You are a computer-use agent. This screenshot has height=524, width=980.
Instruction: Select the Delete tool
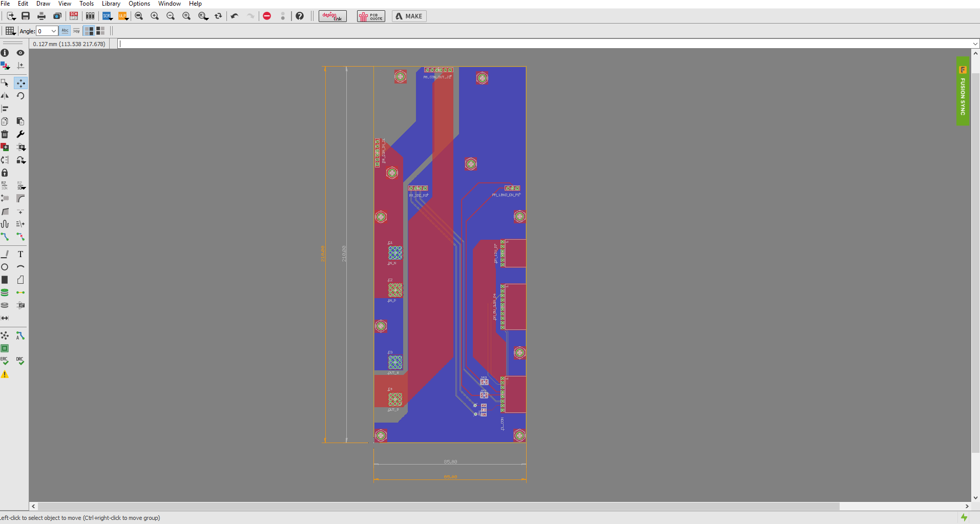pos(5,134)
